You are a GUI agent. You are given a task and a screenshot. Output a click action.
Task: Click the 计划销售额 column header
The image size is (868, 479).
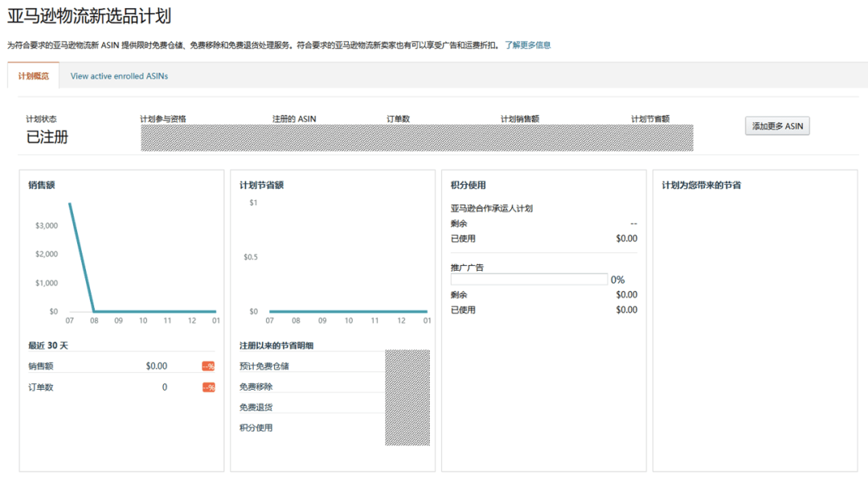pyautogui.click(x=519, y=119)
